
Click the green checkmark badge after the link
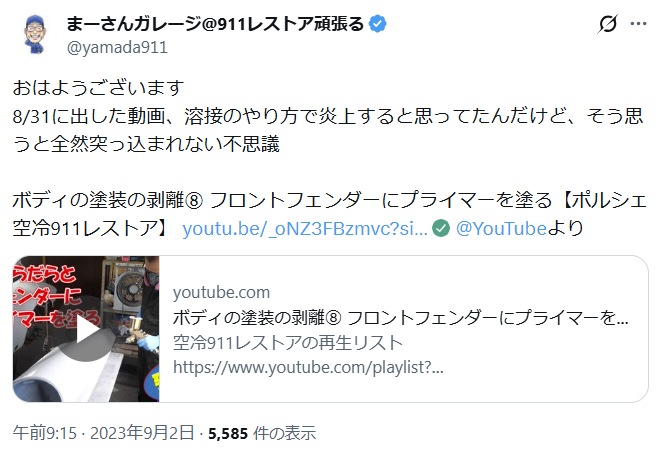pyautogui.click(x=441, y=229)
